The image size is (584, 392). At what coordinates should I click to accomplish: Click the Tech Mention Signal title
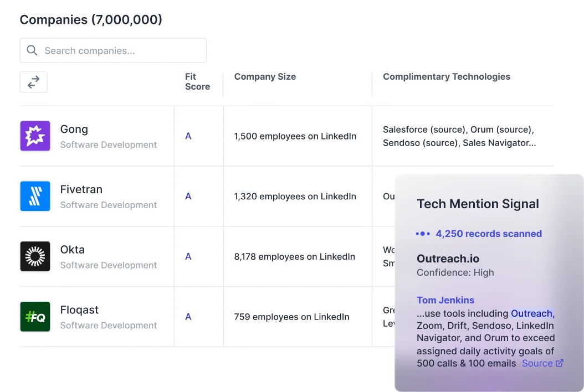coord(478,204)
